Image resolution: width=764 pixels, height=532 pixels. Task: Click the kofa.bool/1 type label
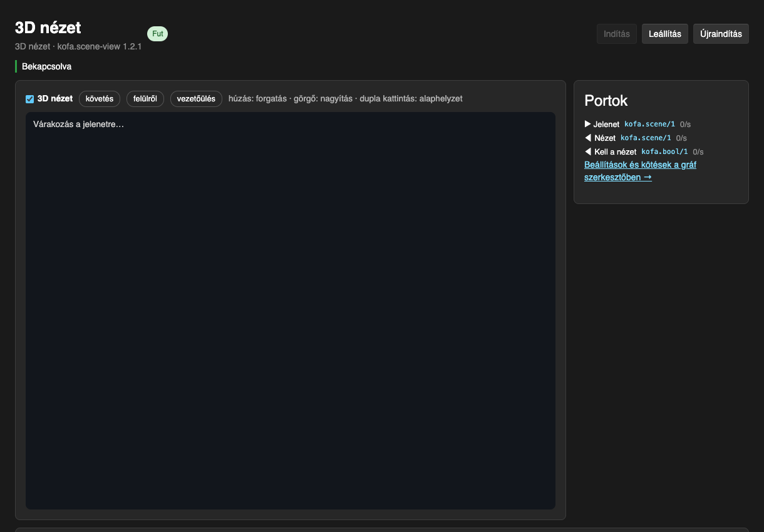664,151
